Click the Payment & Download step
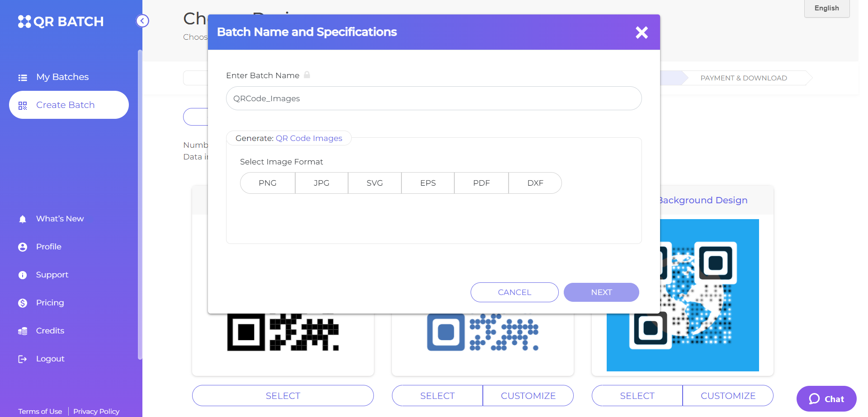The height and width of the screenshot is (417, 868). click(x=744, y=78)
